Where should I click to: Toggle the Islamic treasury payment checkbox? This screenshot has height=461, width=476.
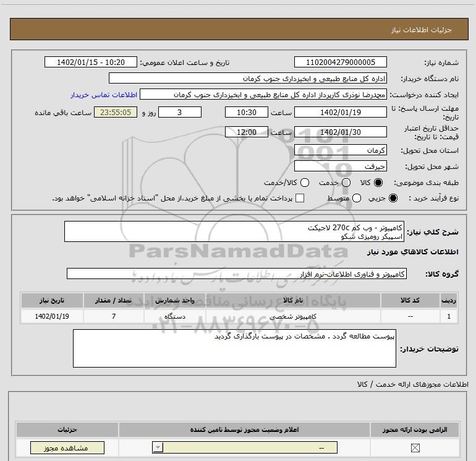(300, 198)
